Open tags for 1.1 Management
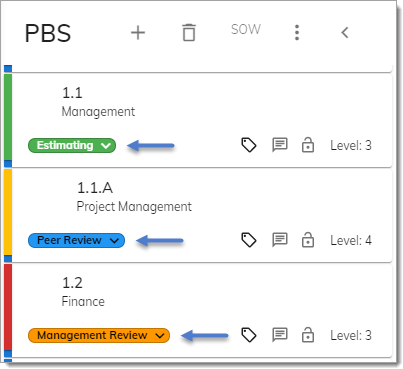403x369 pixels. 249,145
